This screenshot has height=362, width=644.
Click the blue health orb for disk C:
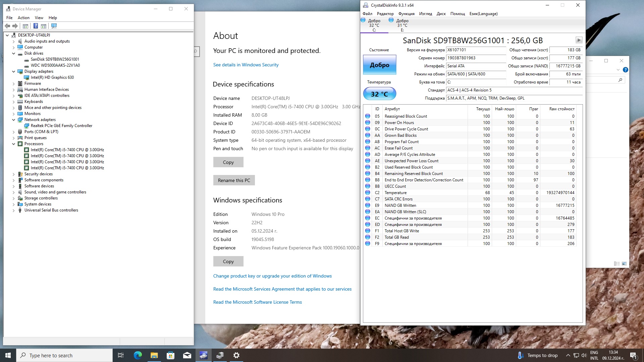point(363,20)
